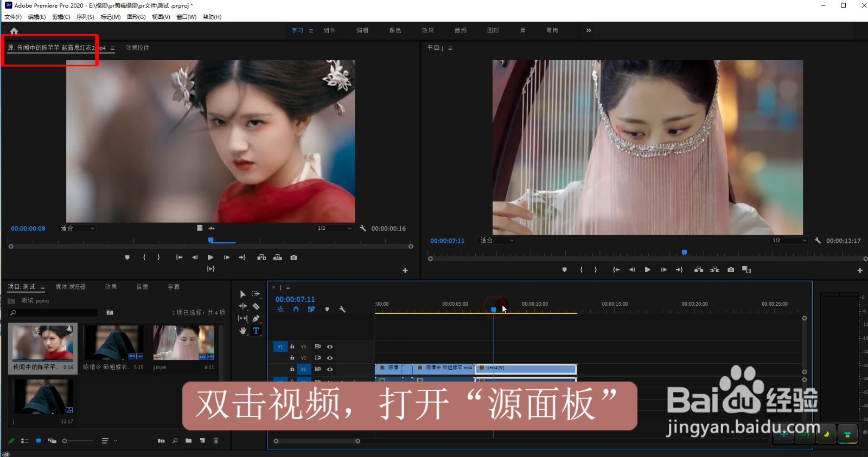Go to the Home screen icon
This screenshot has width=868, height=457.
coord(14,31)
